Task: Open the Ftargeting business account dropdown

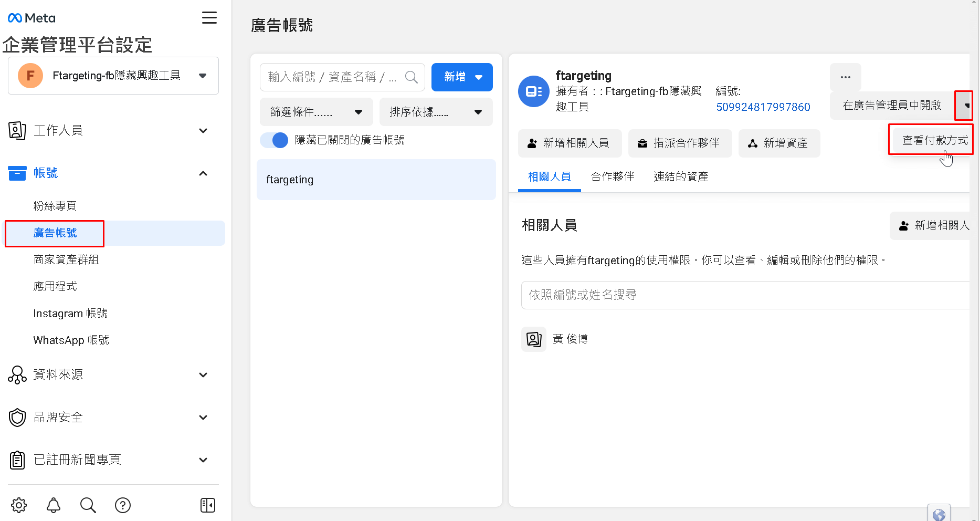Action: click(x=113, y=76)
